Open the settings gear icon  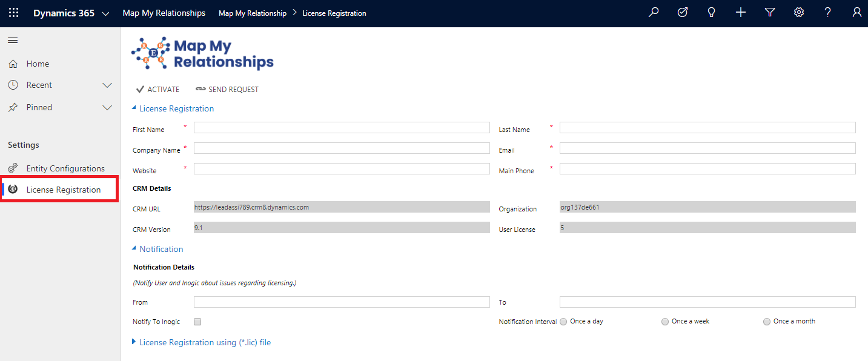799,13
